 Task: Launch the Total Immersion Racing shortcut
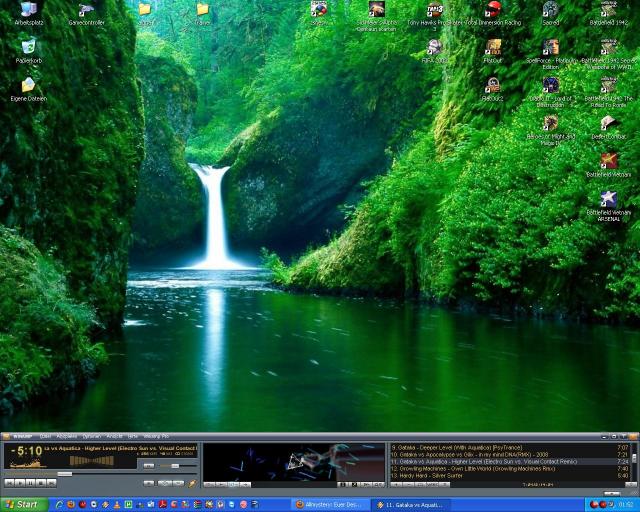tap(492, 11)
